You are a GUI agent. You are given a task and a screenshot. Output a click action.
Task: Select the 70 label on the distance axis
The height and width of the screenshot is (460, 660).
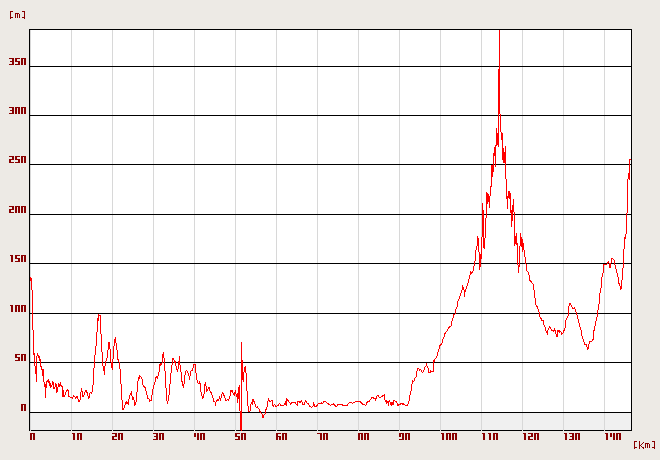point(323,437)
